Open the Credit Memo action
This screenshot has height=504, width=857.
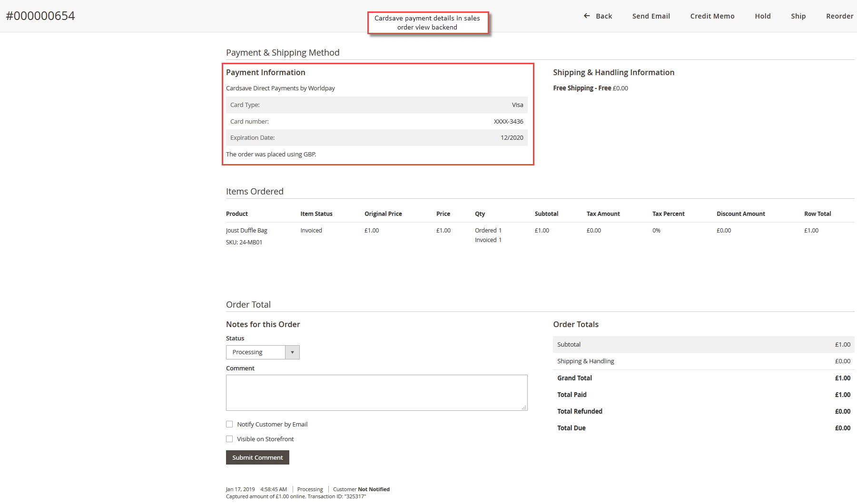pyautogui.click(x=712, y=16)
